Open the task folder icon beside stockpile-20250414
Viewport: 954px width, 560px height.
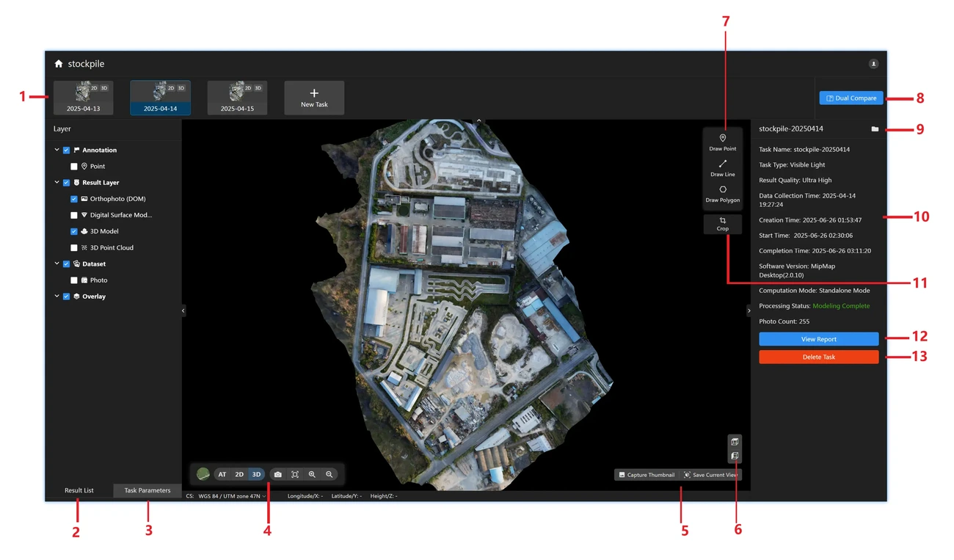[x=875, y=129]
